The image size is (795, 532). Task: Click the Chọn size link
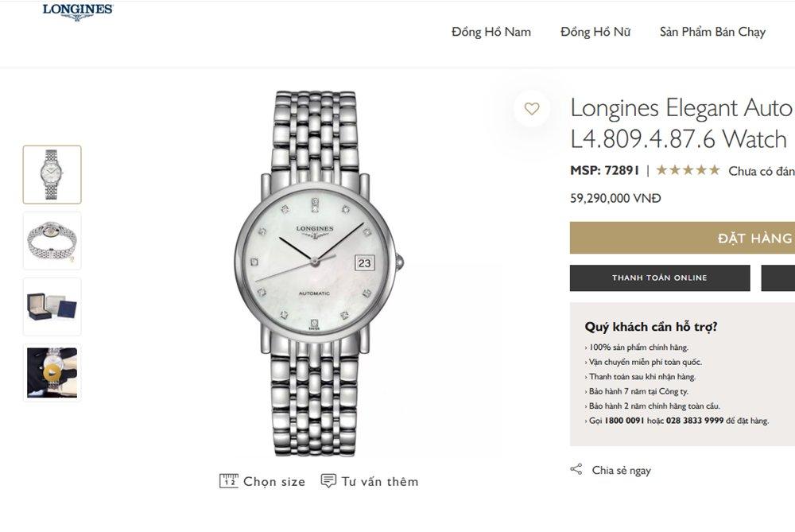273,481
